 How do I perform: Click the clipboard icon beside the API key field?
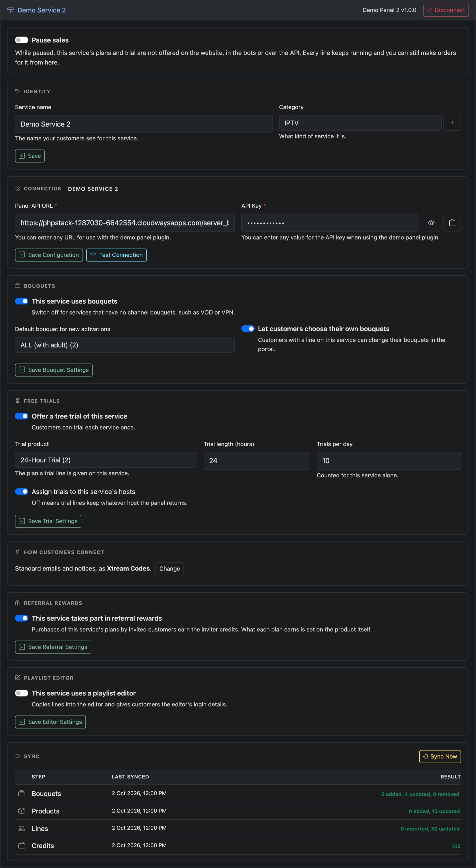click(452, 223)
